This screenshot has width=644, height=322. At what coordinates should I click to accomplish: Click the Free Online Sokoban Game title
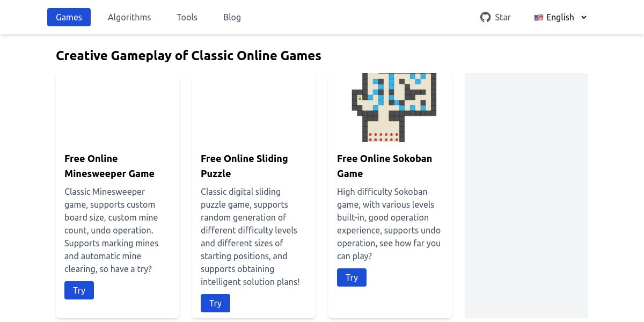click(x=384, y=166)
